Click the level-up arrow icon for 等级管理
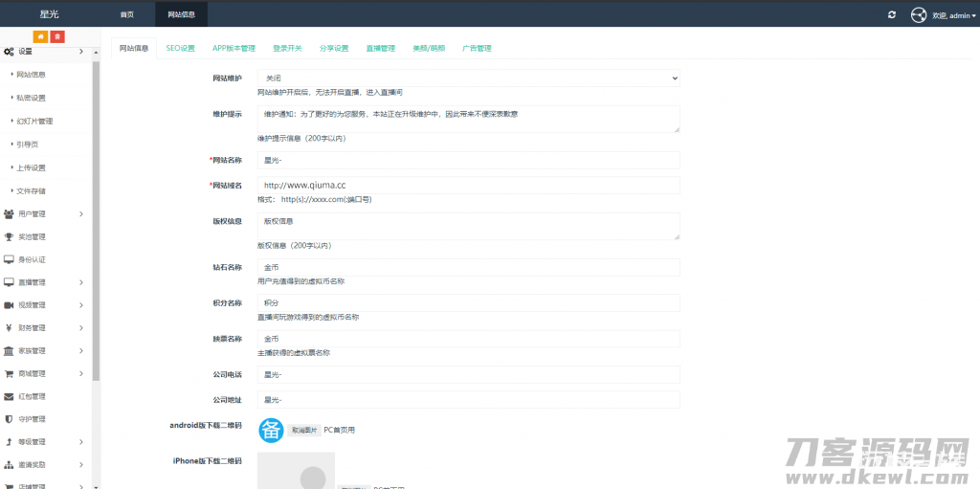The image size is (980, 489). click(9, 442)
